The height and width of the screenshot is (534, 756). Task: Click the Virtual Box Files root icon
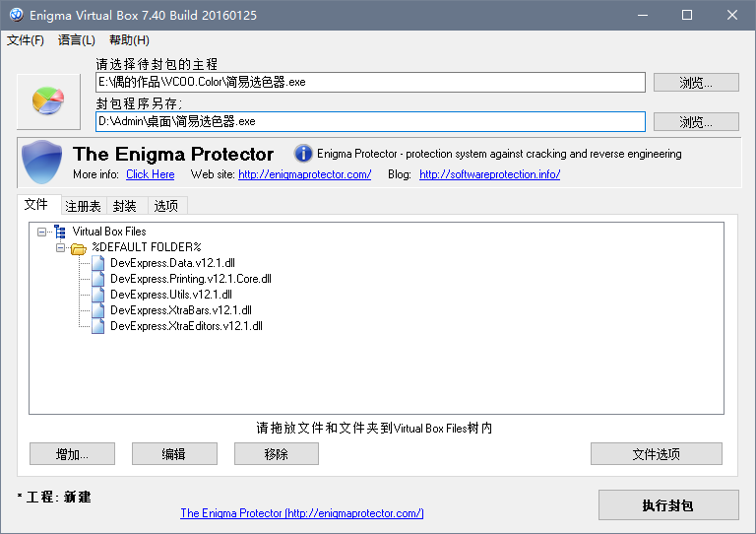tap(60, 232)
